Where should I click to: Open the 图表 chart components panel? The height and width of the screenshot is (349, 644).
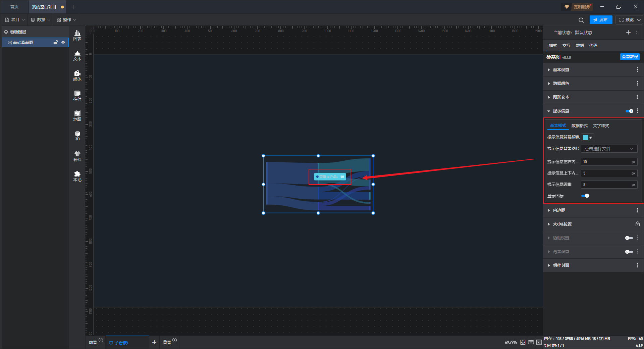click(x=77, y=35)
